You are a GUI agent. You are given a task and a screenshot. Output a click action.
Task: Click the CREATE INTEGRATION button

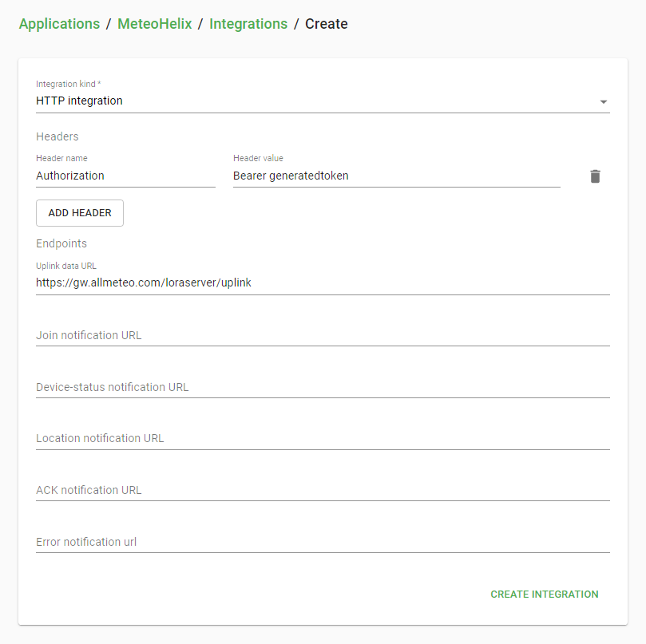[545, 595]
